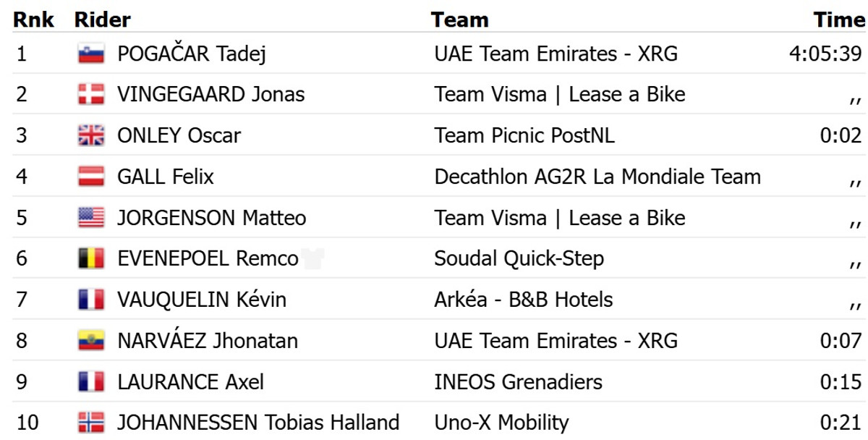
Task: Click the Ecuadorian flag beside Narváez
Action: 91,341
